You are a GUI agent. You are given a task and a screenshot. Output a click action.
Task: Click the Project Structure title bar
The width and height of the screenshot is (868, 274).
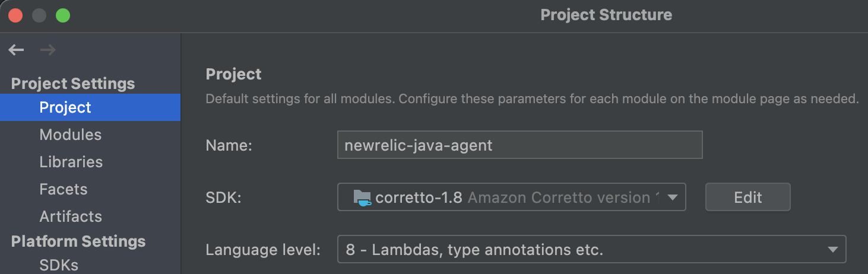pos(606,15)
